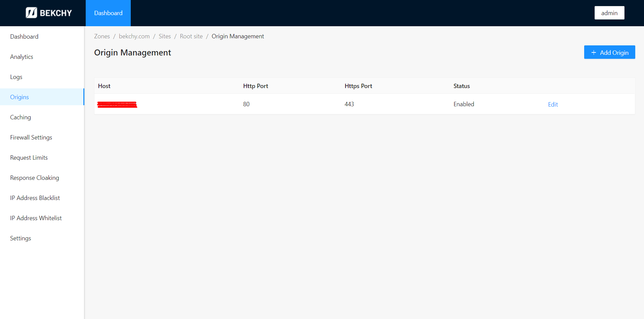Click the Bekchy logo icon
This screenshot has width=644, height=319.
tap(31, 13)
